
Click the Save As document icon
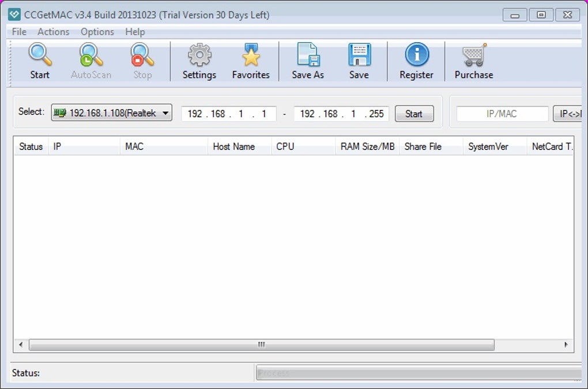(308, 55)
